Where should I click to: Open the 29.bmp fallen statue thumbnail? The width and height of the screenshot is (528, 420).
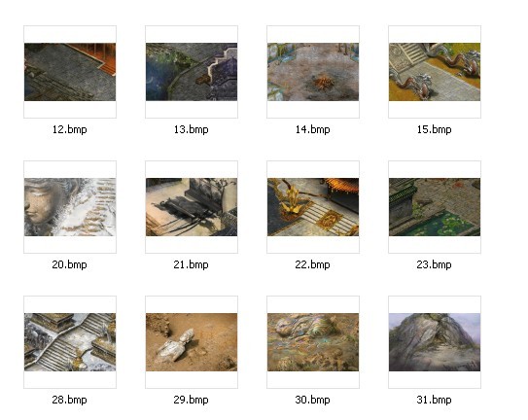coord(192,342)
